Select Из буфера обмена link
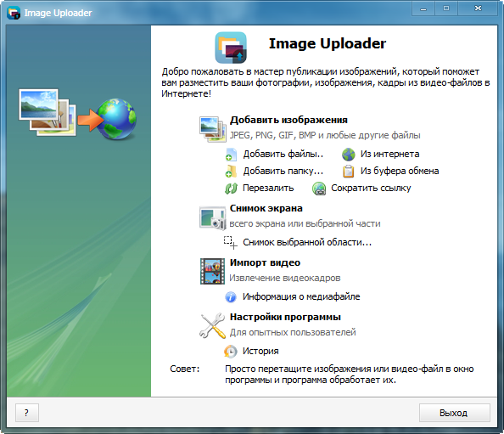 click(x=400, y=171)
